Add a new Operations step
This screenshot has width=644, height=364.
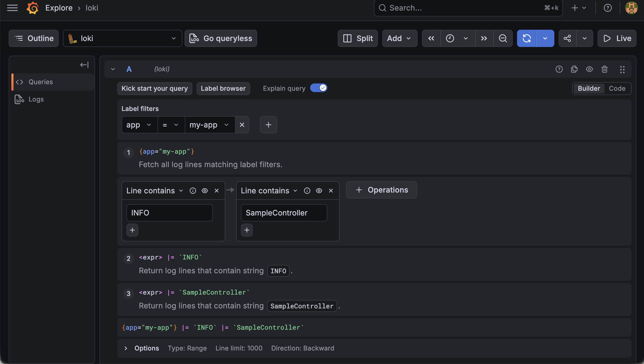pyautogui.click(x=381, y=190)
